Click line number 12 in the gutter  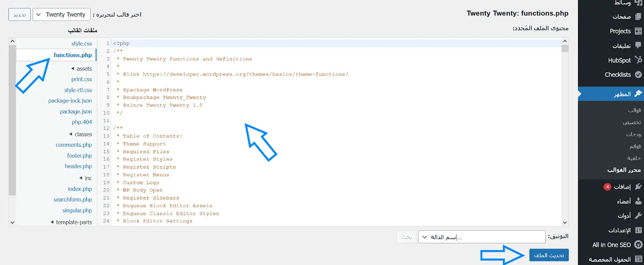(x=106, y=128)
